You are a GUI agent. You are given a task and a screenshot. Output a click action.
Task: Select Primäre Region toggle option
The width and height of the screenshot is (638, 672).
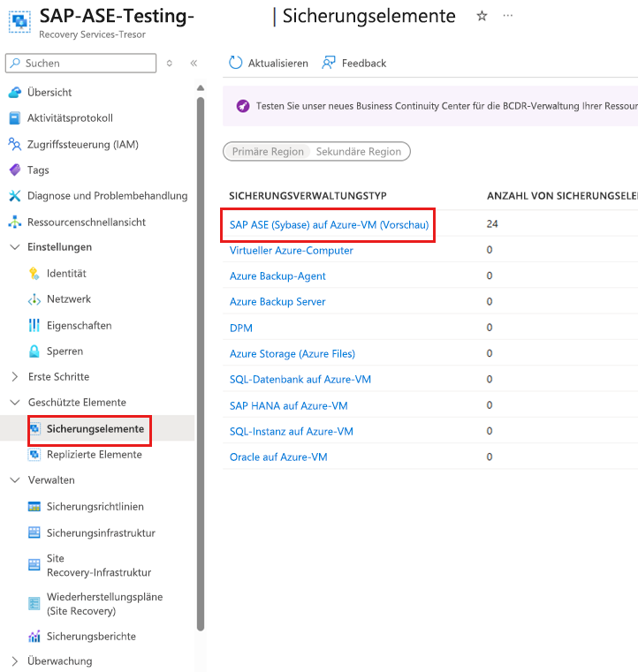[268, 151]
